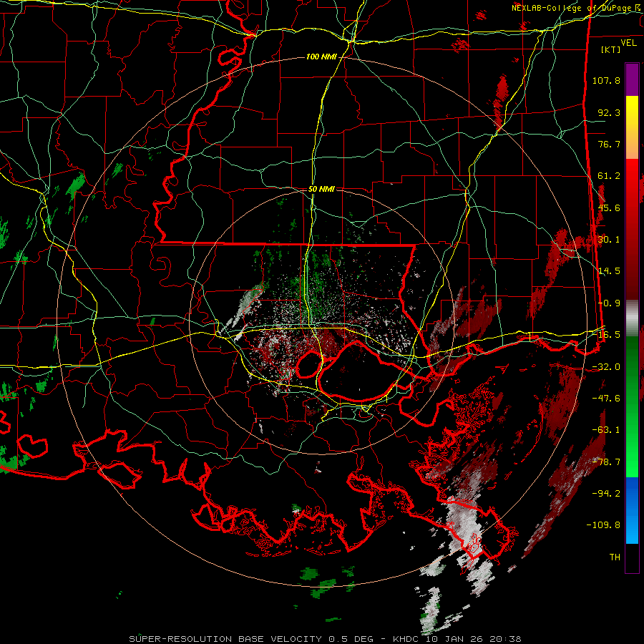Click the 45.6 velocity scale value
The width and height of the screenshot is (644, 644).
(609, 208)
